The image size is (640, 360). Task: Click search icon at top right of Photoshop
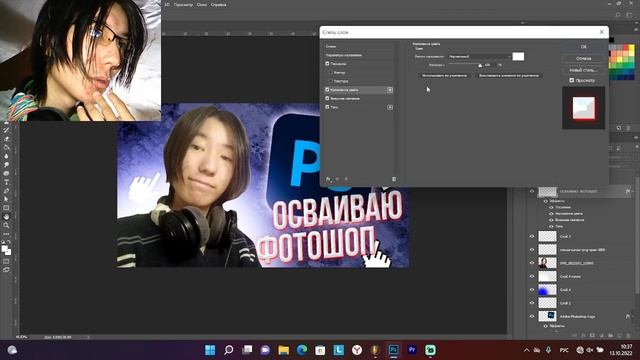[618, 15]
